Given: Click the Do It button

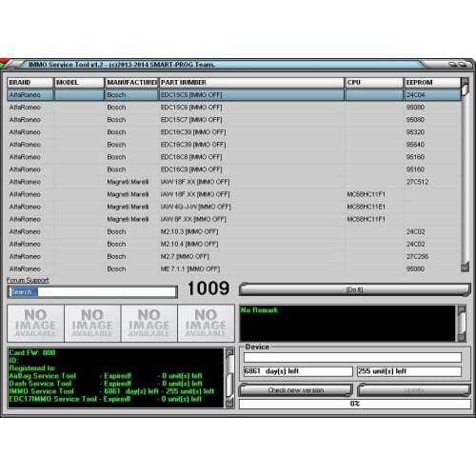Looking at the screenshot, I should coord(354,289).
